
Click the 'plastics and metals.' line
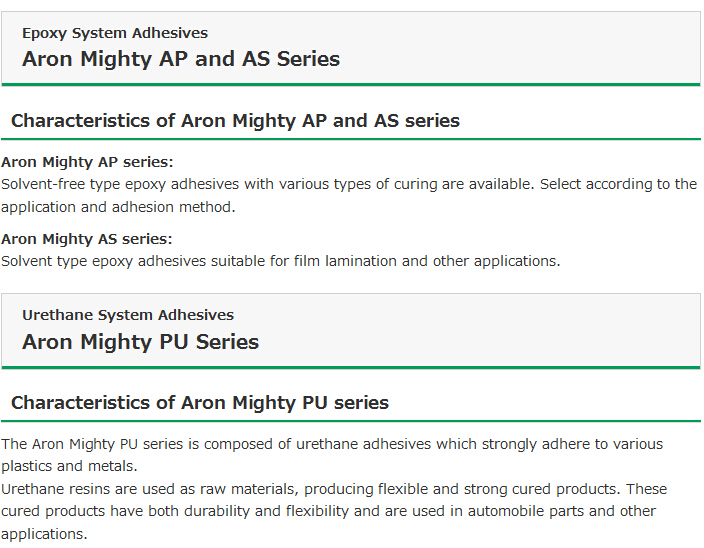point(69,466)
